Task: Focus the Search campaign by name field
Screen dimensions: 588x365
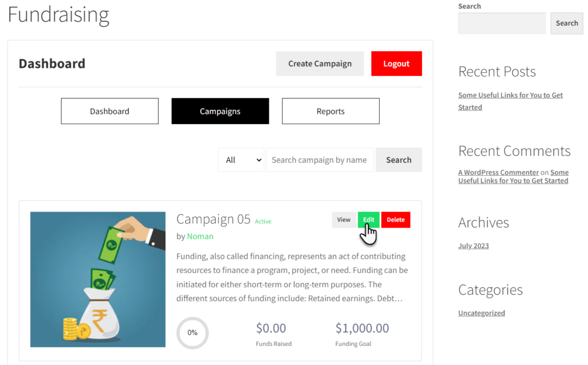Action: tap(319, 160)
